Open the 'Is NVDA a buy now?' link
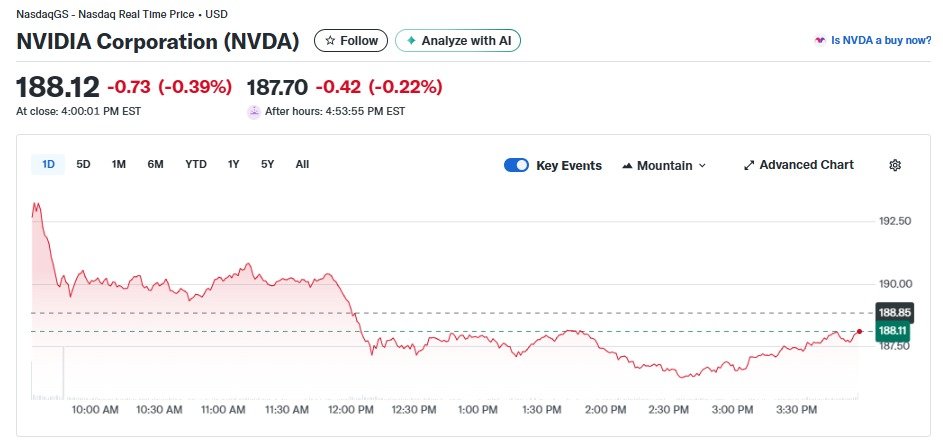Viewport: 943px width, 442px height. [x=881, y=41]
